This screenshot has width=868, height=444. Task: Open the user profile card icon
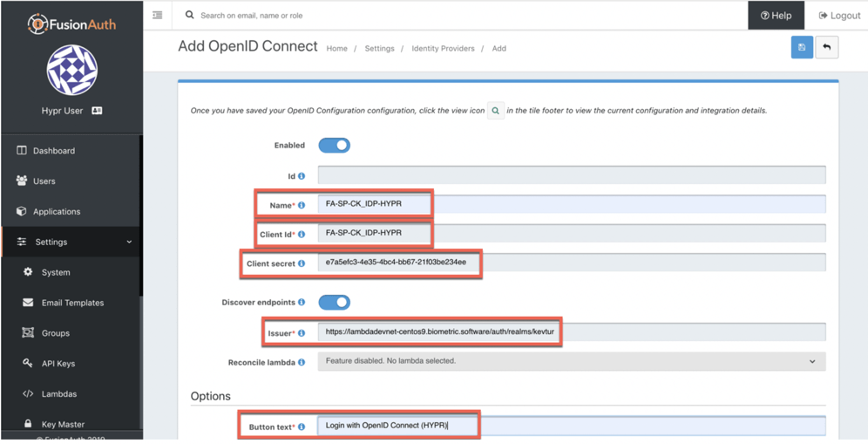(97, 111)
